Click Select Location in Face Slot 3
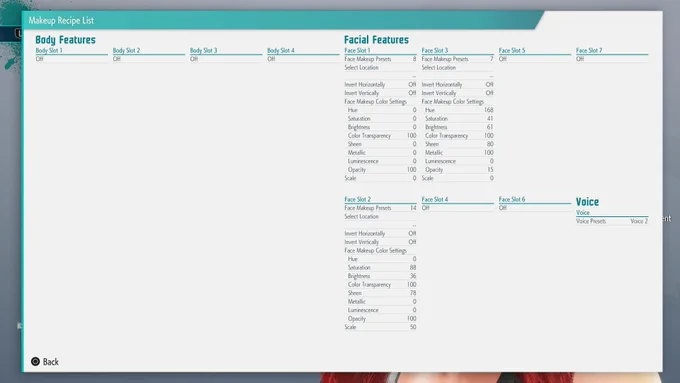Image resolution: width=680 pixels, height=383 pixels. click(438, 68)
